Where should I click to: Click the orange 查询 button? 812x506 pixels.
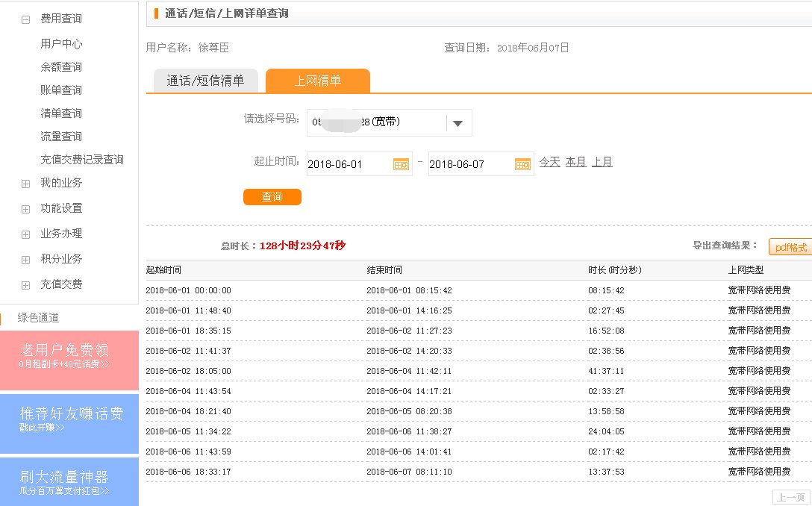(272, 196)
